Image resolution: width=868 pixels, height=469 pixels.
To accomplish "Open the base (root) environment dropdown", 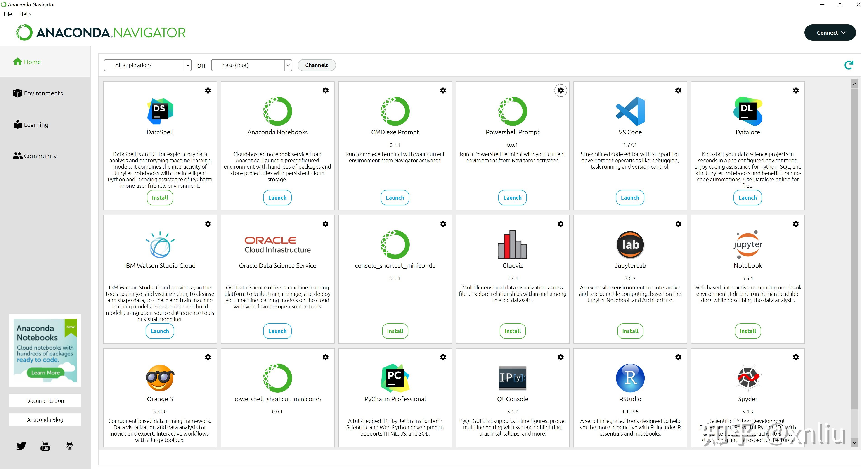I will (251, 65).
